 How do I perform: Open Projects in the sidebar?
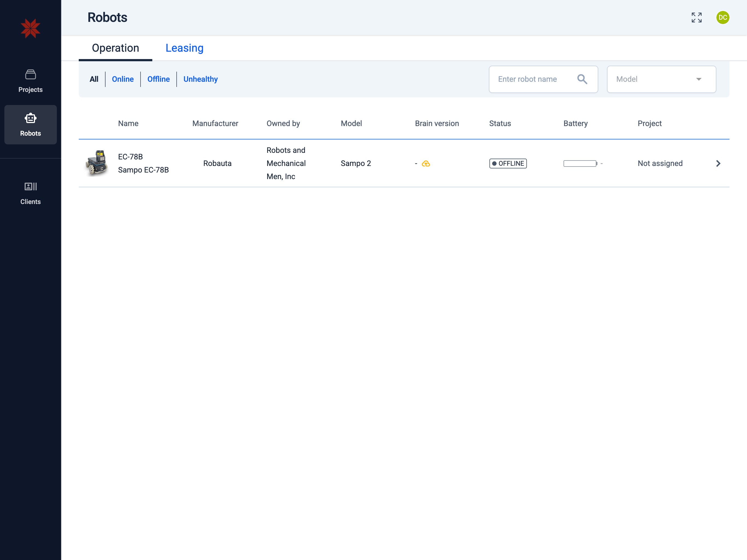(x=30, y=81)
